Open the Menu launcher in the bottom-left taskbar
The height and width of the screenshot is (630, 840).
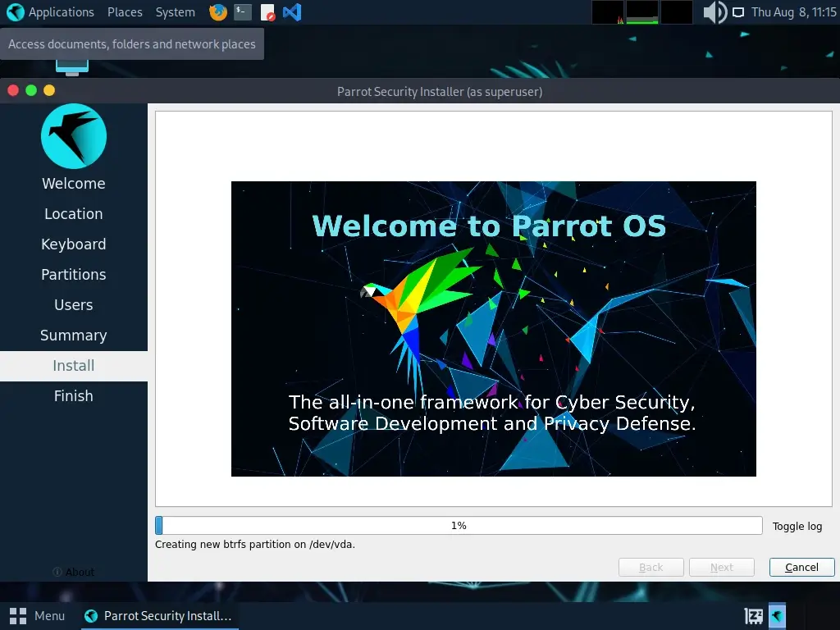pyautogui.click(x=37, y=615)
